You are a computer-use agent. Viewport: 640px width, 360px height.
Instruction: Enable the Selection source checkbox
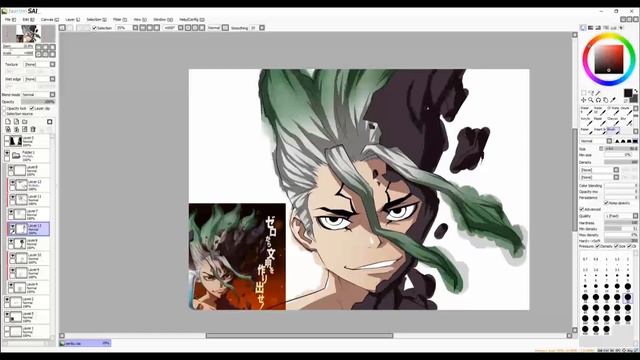pos(4,114)
